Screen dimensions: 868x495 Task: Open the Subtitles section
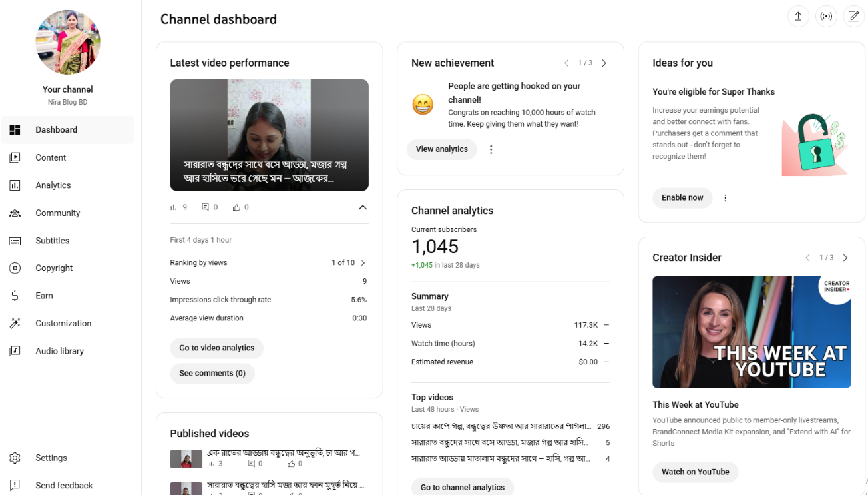tap(53, 240)
